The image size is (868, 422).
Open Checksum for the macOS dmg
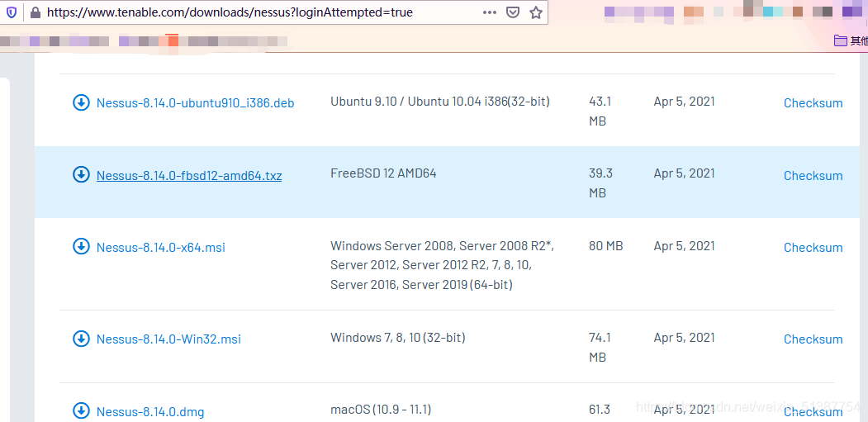click(813, 411)
